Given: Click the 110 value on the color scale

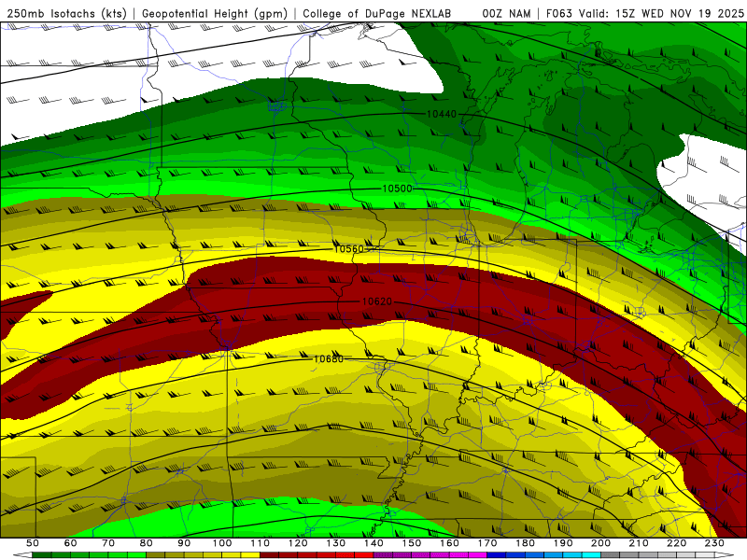Looking at the screenshot, I should (x=260, y=543).
